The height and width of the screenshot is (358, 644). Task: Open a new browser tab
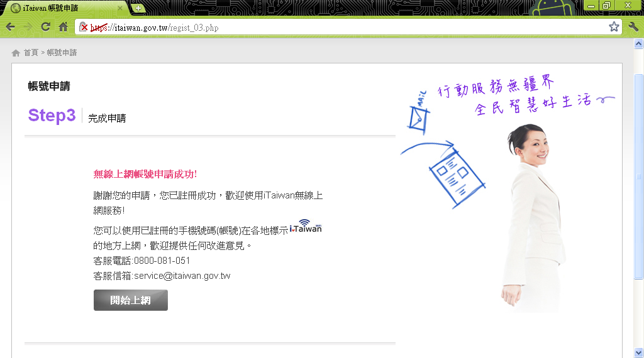click(x=138, y=8)
